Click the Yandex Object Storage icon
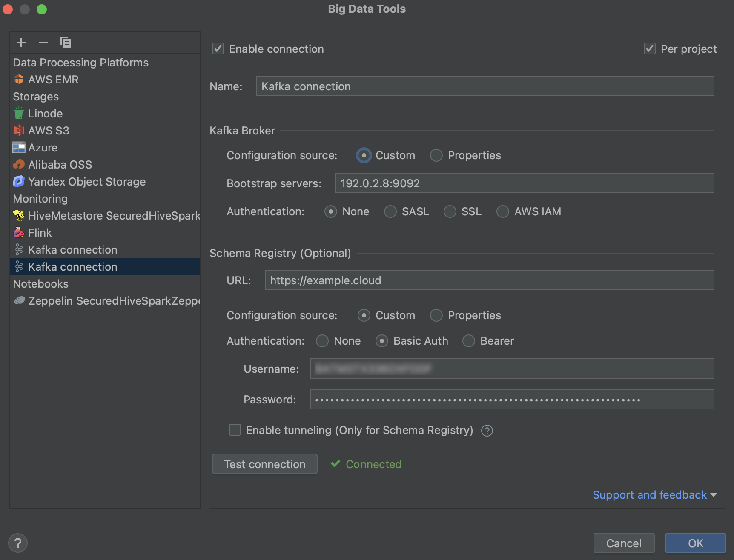This screenshot has height=560, width=734. point(18,181)
